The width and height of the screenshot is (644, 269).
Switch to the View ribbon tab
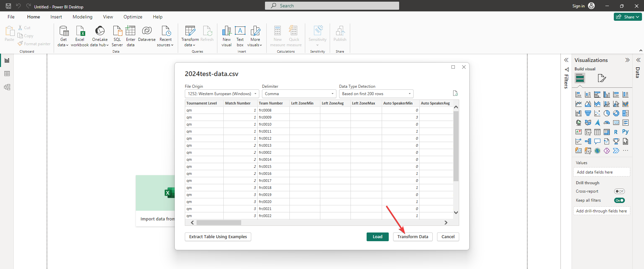tap(108, 17)
